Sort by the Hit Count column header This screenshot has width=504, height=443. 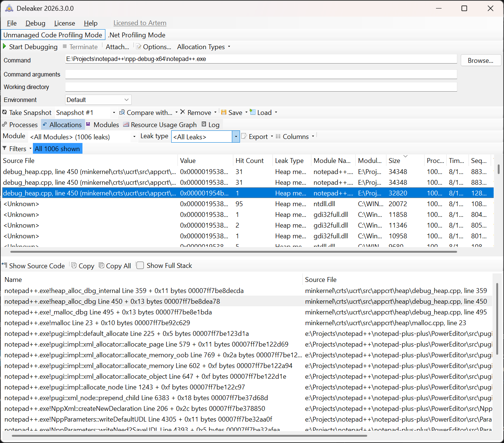[x=253, y=160]
